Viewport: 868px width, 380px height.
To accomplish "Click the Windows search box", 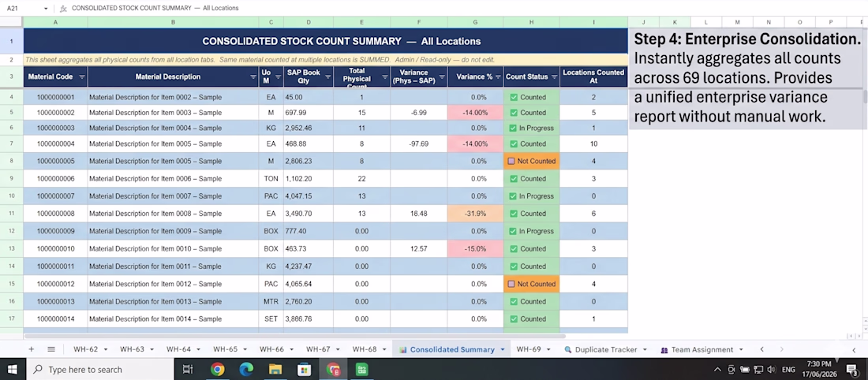I will 99,369.
